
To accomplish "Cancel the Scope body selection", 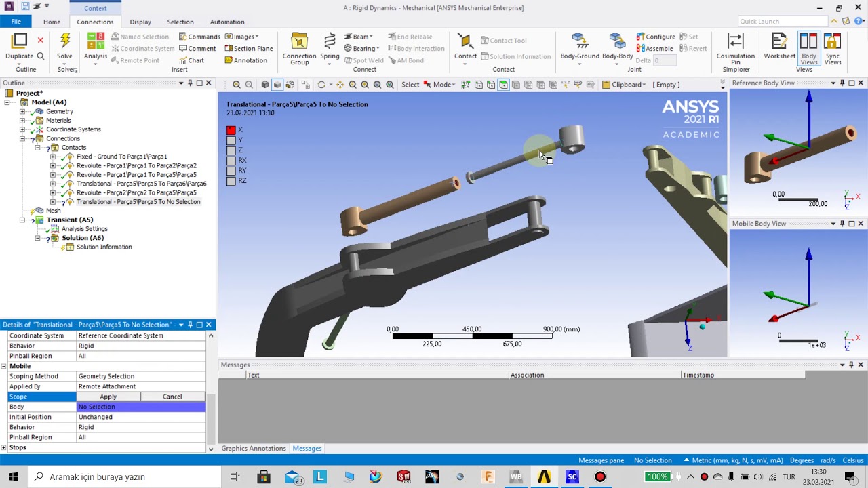I will (172, 396).
